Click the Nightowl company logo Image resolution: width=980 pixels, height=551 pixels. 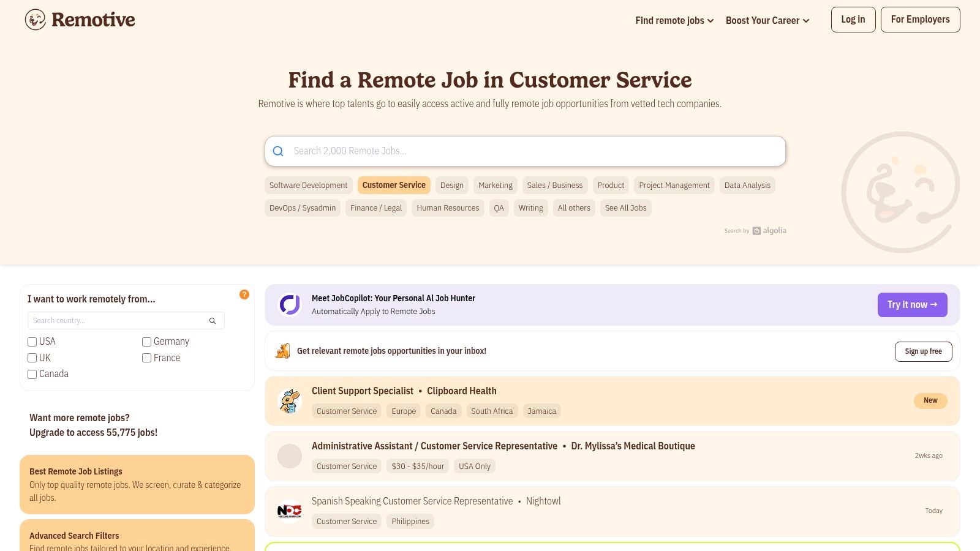pyautogui.click(x=290, y=511)
